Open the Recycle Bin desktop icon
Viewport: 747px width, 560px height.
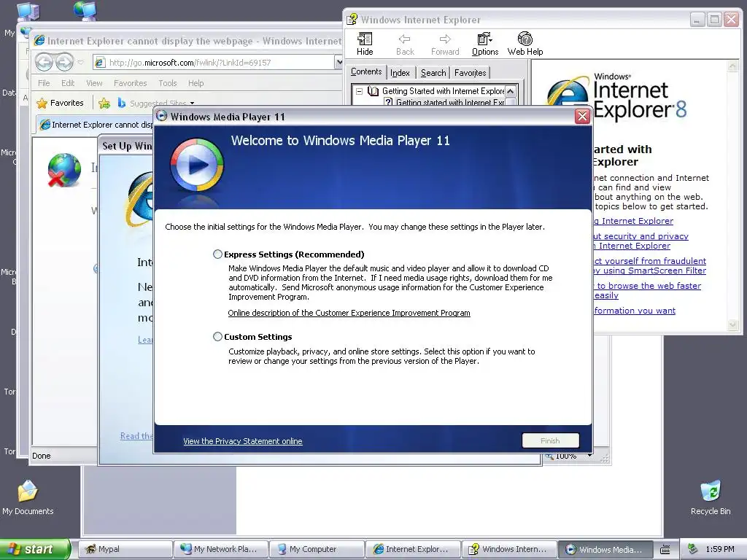click(711, 497)
